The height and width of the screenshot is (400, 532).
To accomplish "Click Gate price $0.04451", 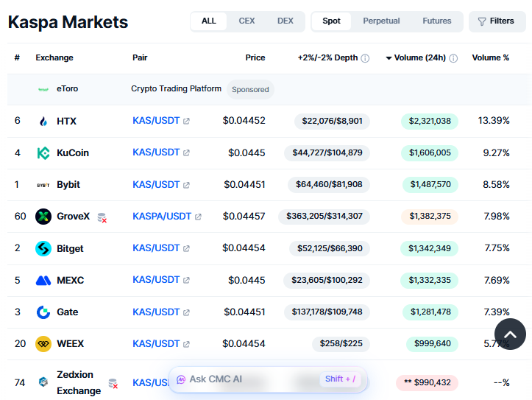I will [x=244, y=312].
